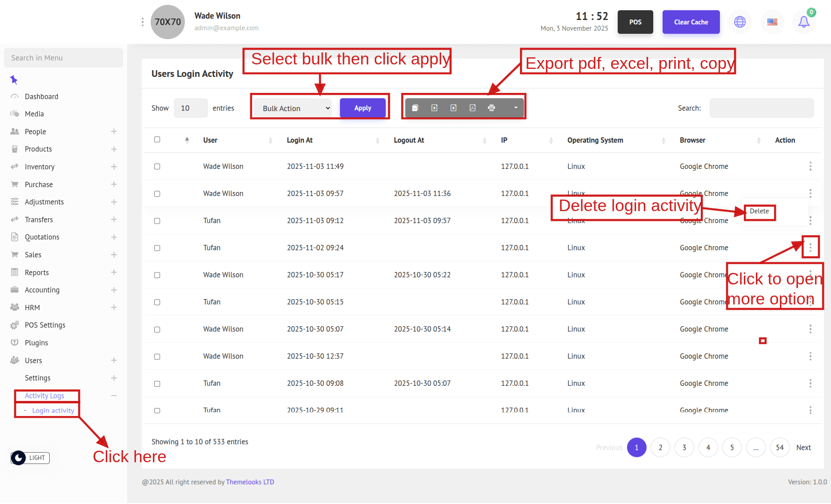Viewport: 831px width, 504px height.
Task: Toggle the LIGHT theme switch
Action: [30, 458]
